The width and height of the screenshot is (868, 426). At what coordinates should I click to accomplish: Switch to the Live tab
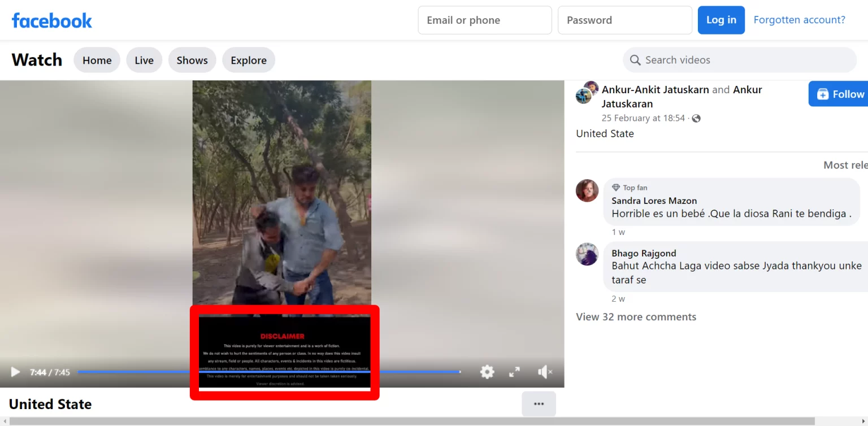point(144,60)
